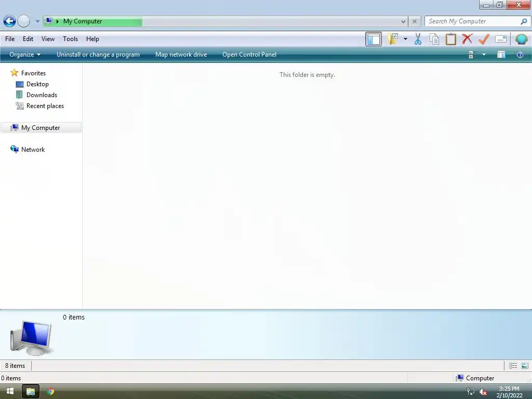
Task: Toggle the navigation pane toolbar button
Action: click(x=373, y=39)
